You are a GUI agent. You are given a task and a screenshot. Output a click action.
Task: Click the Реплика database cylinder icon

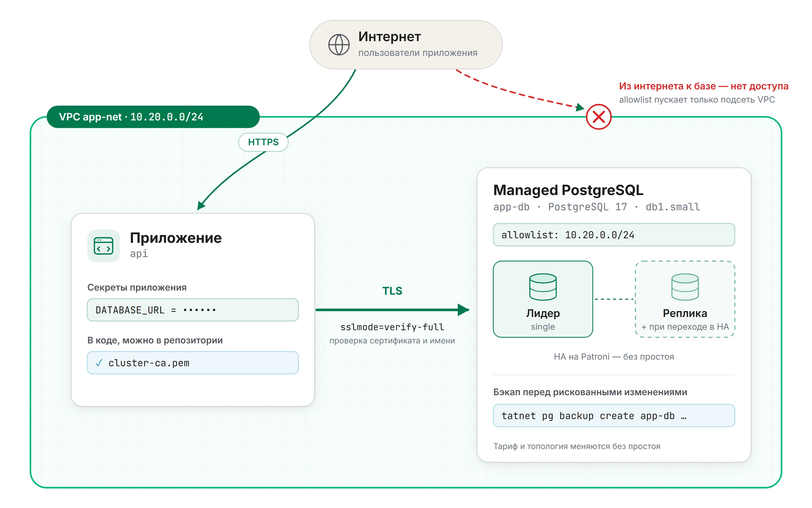coord(685,287)
